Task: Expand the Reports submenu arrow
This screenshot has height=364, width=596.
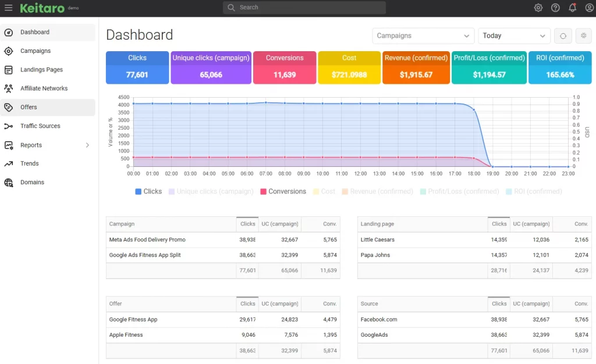Action: tap(88, 145)
